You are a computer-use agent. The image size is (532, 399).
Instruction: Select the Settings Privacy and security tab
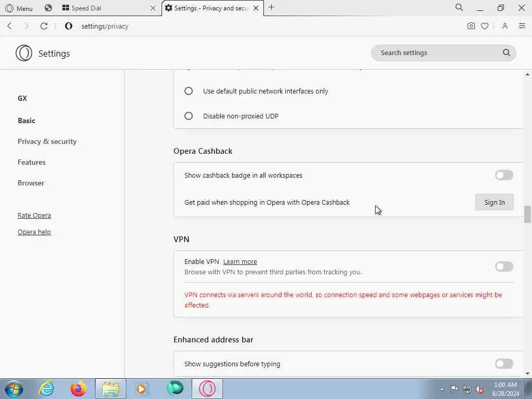point(210,8)
